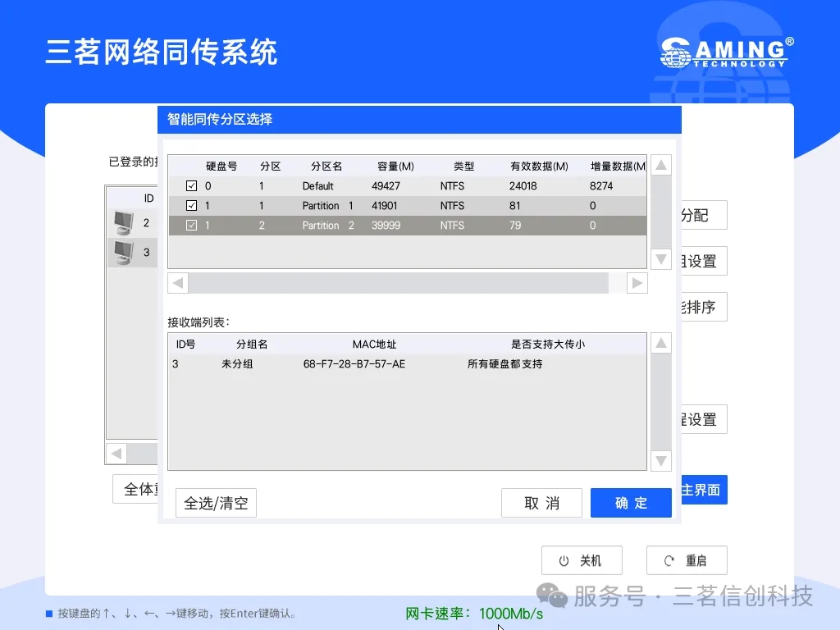Screen dimensions: 840x630
Task: Click computer icon for client ID 3
Action: coord(123,252)
